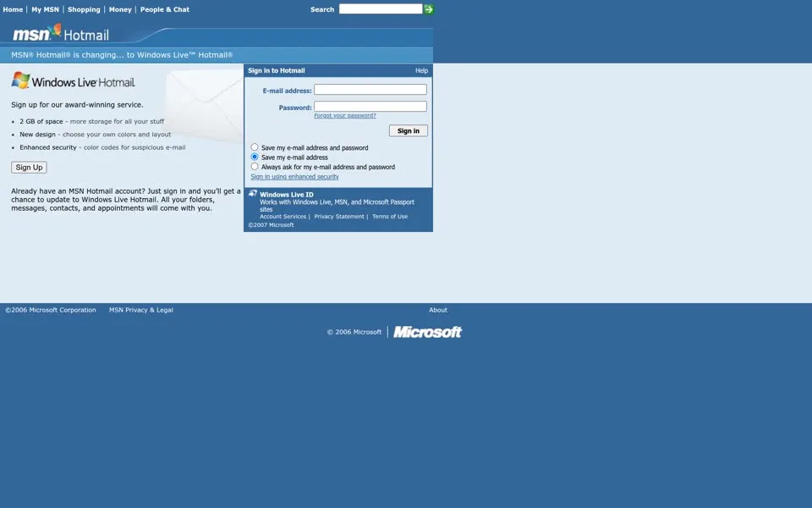812x508 pixels.
Task: Click the 'Sign in to Hotmail' heading
Action: click(277, 70)
